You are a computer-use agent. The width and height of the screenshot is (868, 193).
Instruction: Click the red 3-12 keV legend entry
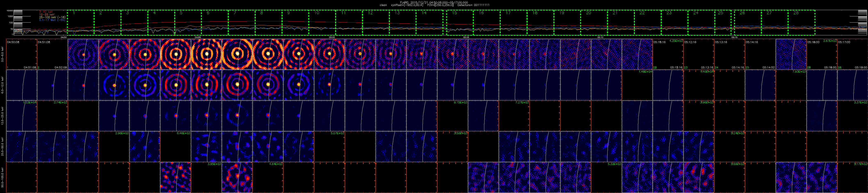pyautogui.click(x=46, y=12)
